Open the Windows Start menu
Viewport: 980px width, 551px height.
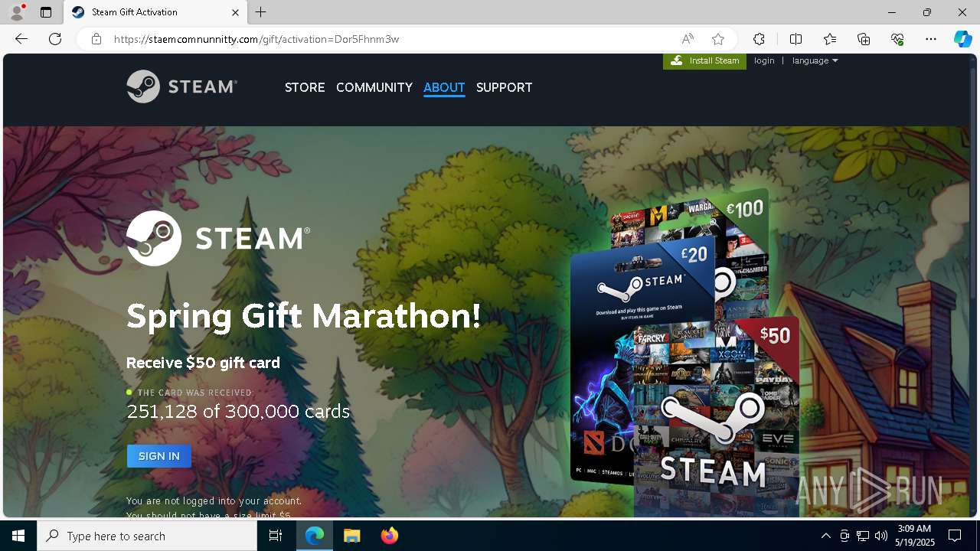click(x=18, y=536)
